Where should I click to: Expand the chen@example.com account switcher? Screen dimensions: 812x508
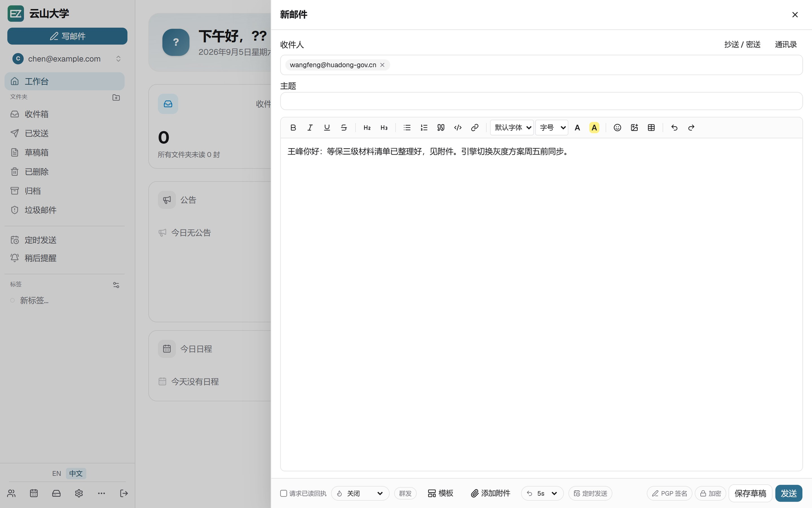(x=67, y=59)
